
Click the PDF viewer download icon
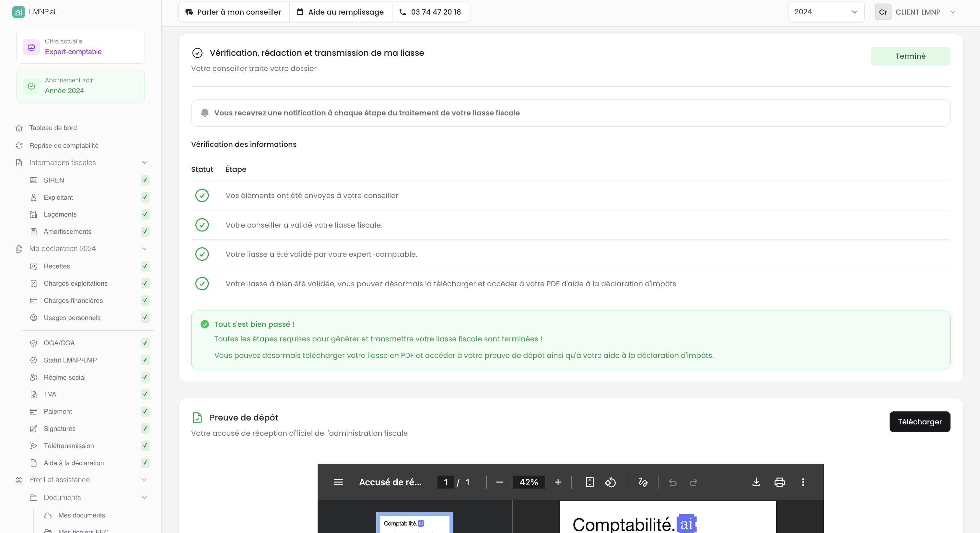point(756,482)
